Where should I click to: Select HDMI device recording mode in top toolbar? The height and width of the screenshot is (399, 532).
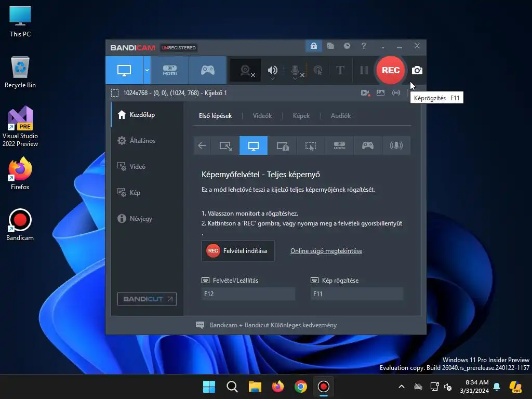(170, 70)
